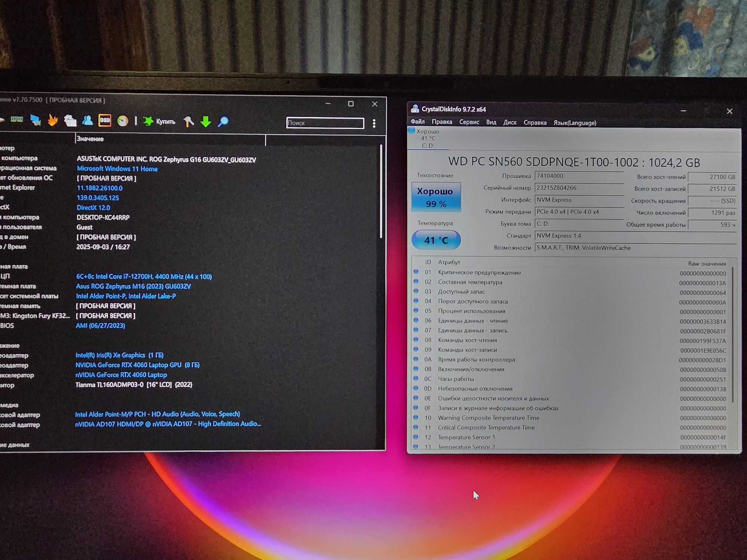Click the Intel(R) Iris(R) Xe Graphics link
This screenshot has height=560, width=747.
point(119,355)
